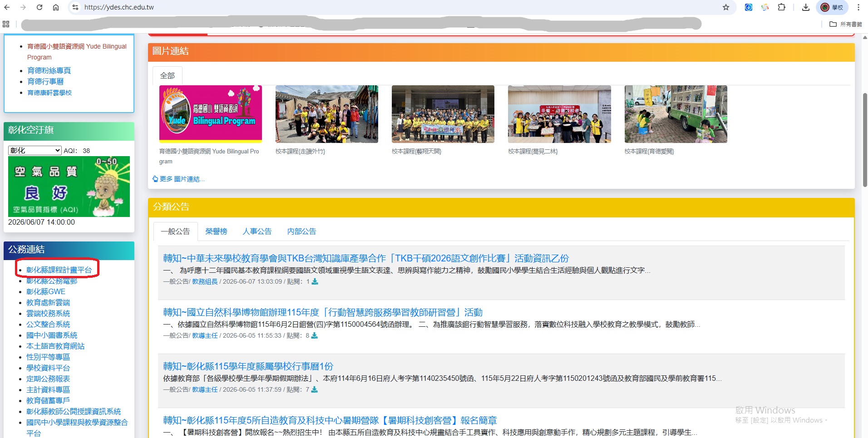This screenshot has width=868, height=438.
Task: Open the 公文整合系統 link
Action: pyautogui.click(x=48, y=325)
